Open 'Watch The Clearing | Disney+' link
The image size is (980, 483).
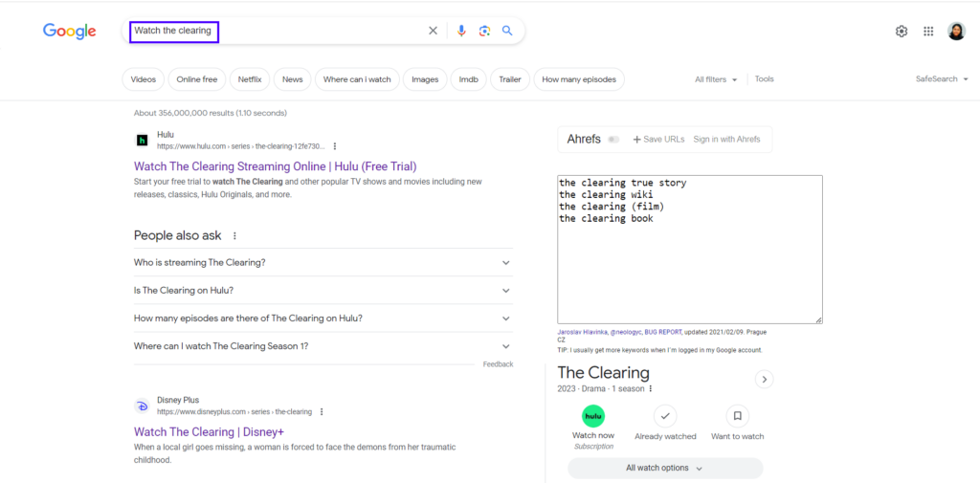pyautogui.click(x=210, y=431)
